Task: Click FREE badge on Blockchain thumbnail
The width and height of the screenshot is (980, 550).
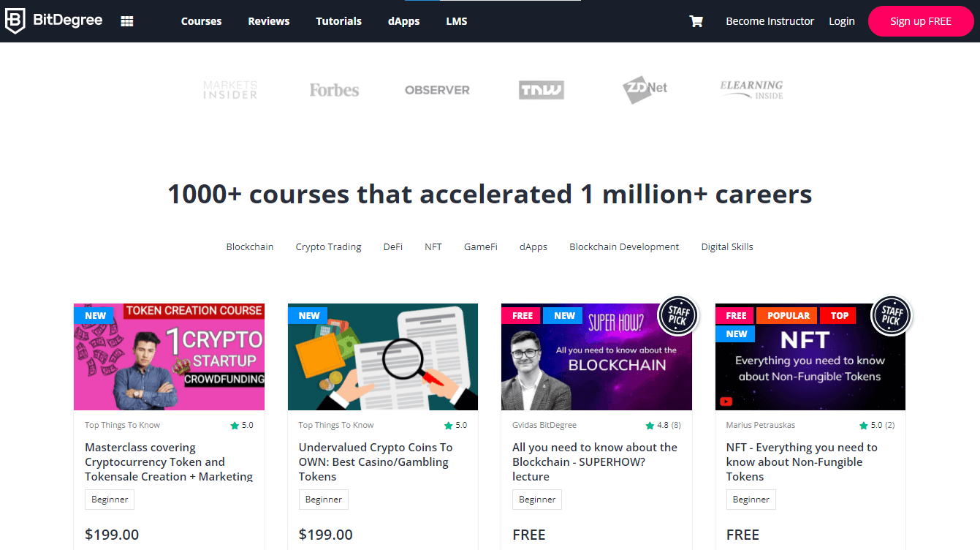Action: click(522, 316)
